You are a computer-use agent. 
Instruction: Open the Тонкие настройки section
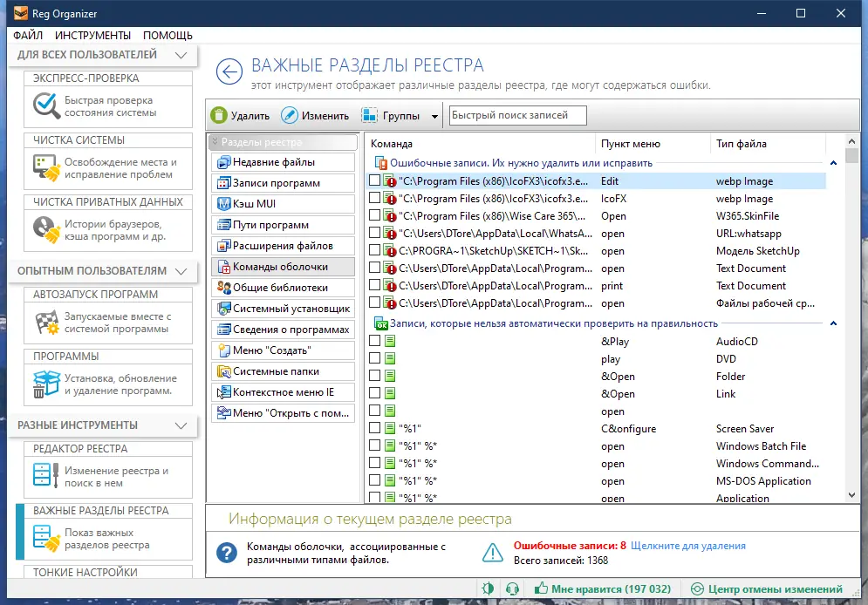108,572
